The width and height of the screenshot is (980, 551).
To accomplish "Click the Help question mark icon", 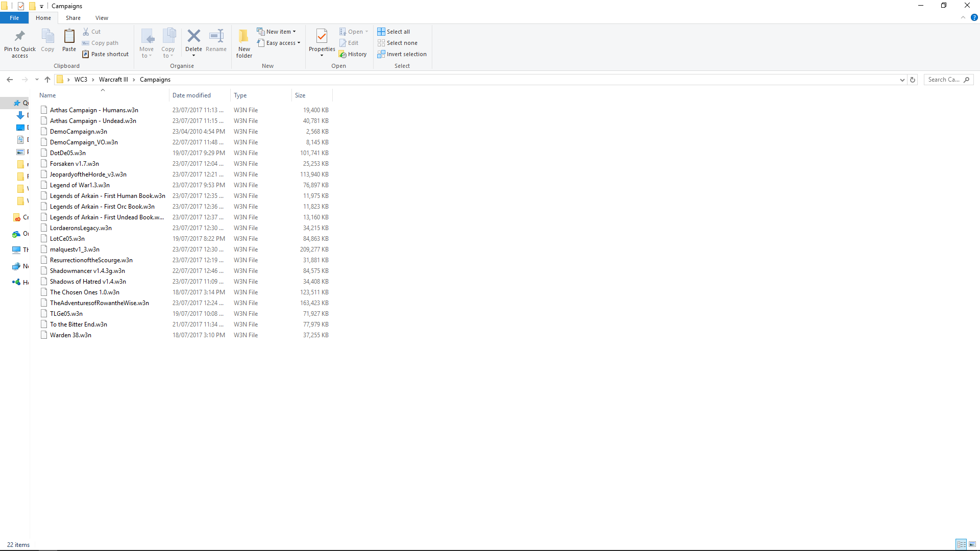I will tap(974, 17).
